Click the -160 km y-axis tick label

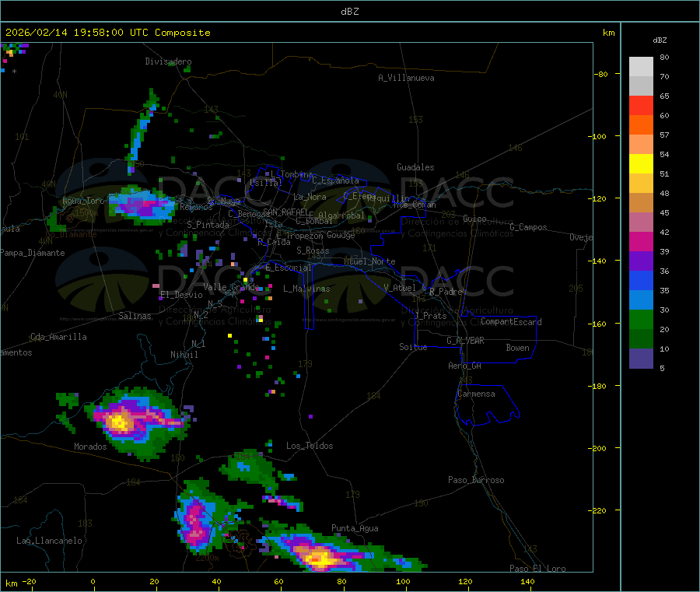tap(599, 324)
